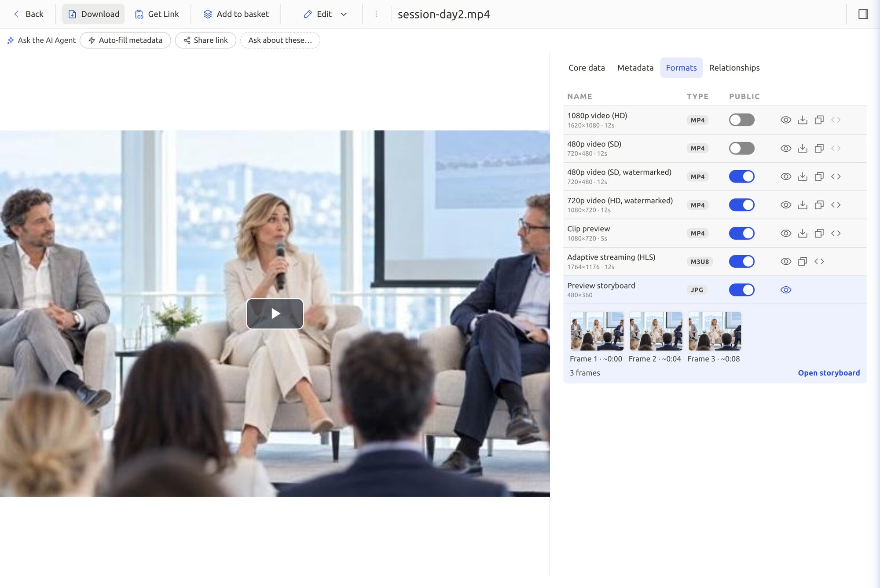This screenshot has width=880, height=588.
Task: Get embed code for 480p SD watermarked
Action: click(x=836, y=176)
